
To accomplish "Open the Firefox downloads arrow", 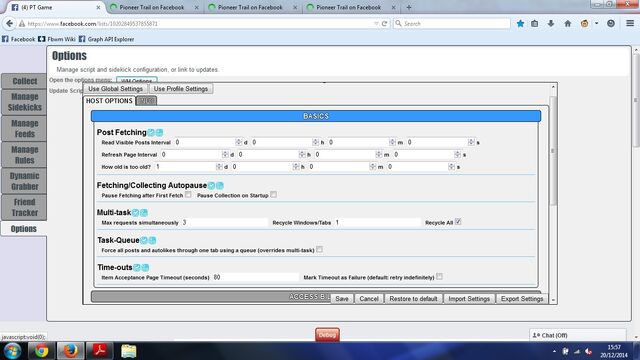I will [x=551, y=24].
